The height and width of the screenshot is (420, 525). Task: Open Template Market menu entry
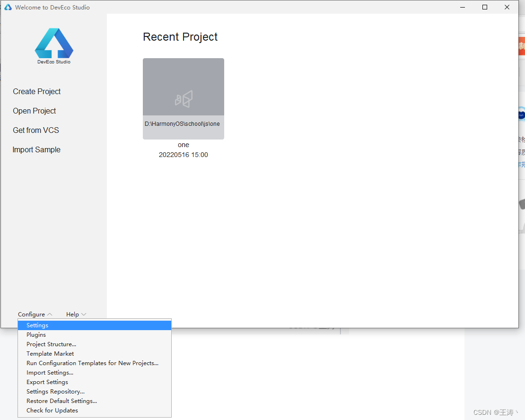coord(95,353)
